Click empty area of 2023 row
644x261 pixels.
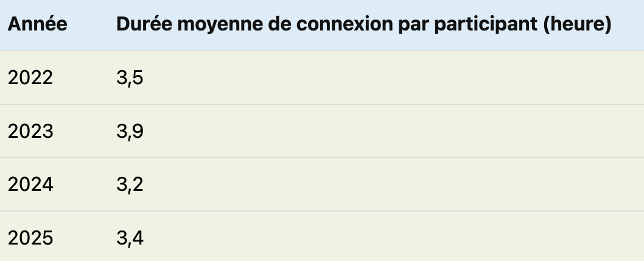pyautogui.click(x=390, y=131)
